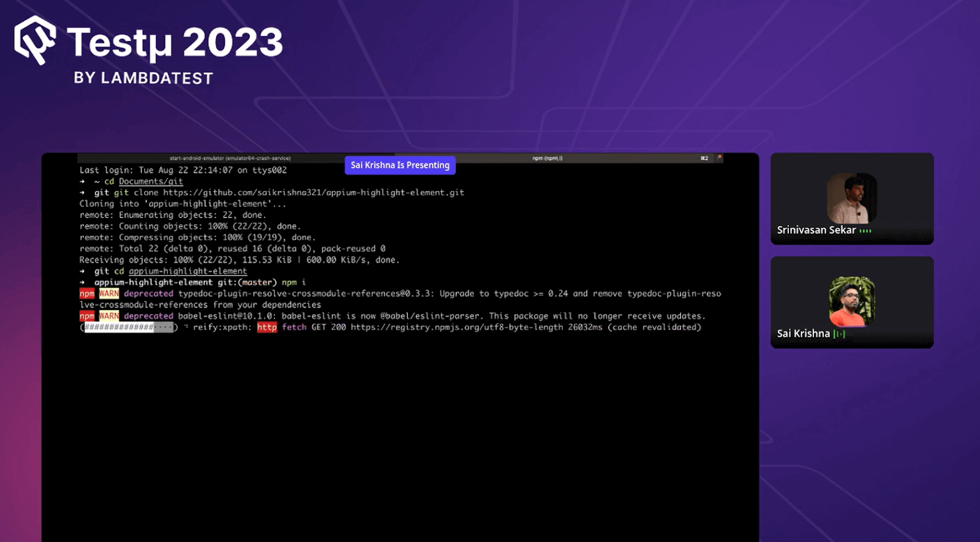Image resolution: width=980 pixels, height=542 pixels.
Task: Click Sai Krishna's audio level indicator
Action: click(x=839, y=334)
